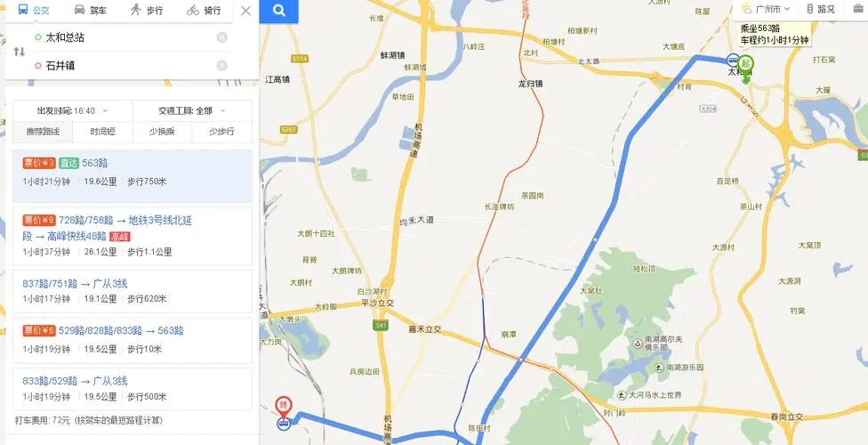
Task: Click the green start marker 起
Action: click(x=747, y=62)
